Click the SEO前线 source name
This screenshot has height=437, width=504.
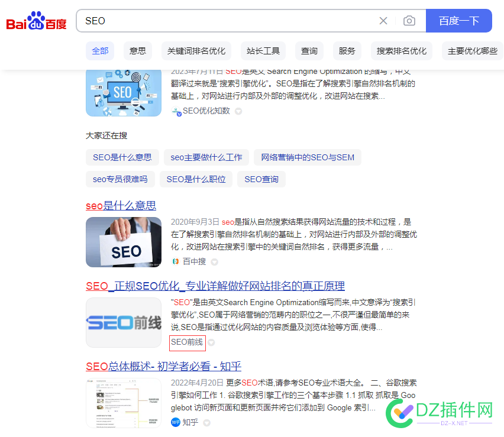(187, 342)
